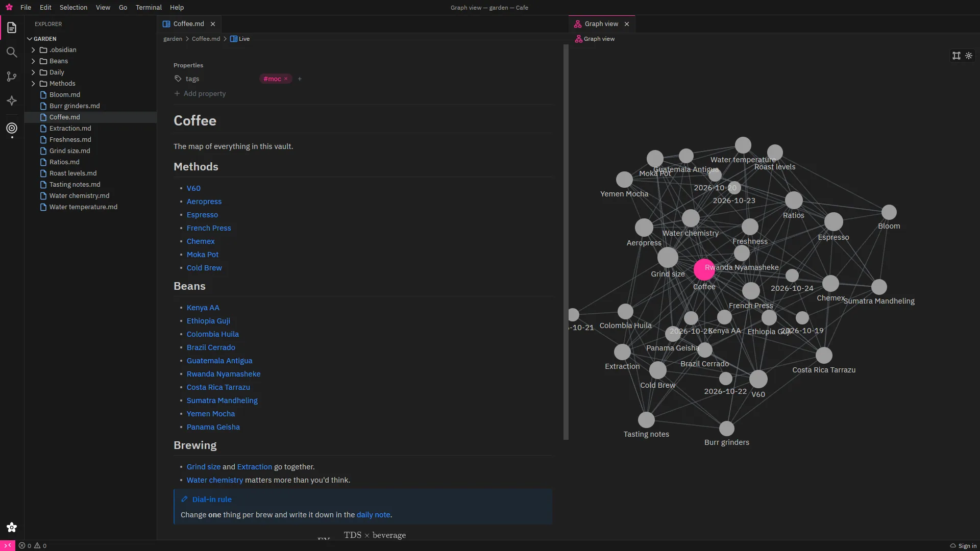Open the Terminal menu
Screen dimensions: 980x551
coord(149,7)
